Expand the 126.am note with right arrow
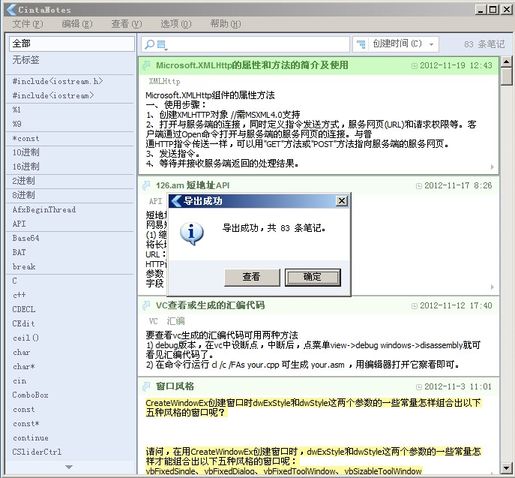Image resolution: width=515 pixels, height=478 pixels. (x=492, y=287)
